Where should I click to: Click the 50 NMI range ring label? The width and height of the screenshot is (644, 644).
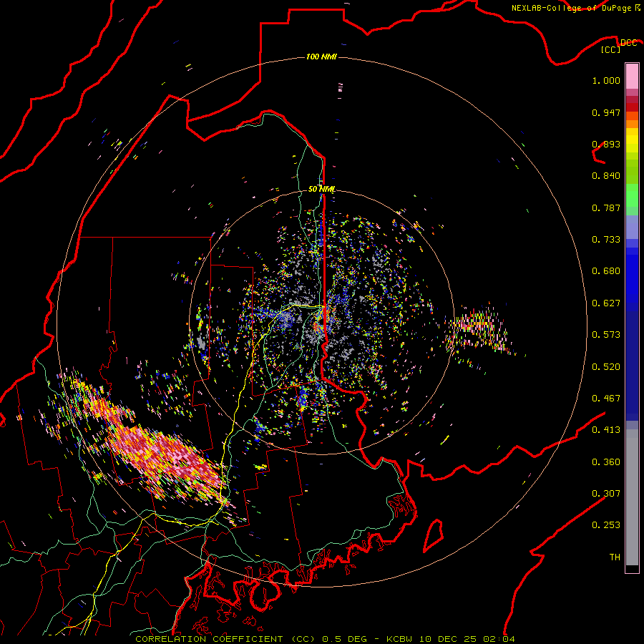click(x=321, y=189)
